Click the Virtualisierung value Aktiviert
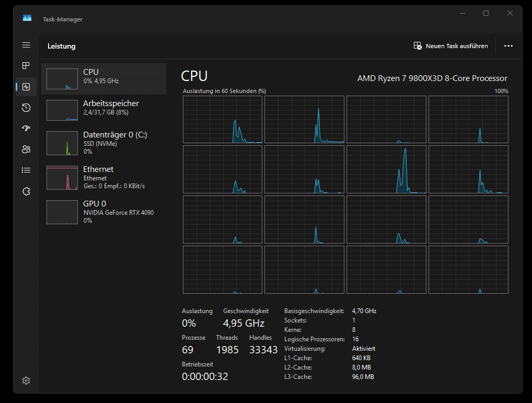The width and height of the screenshot is (532, 403). 363,349
